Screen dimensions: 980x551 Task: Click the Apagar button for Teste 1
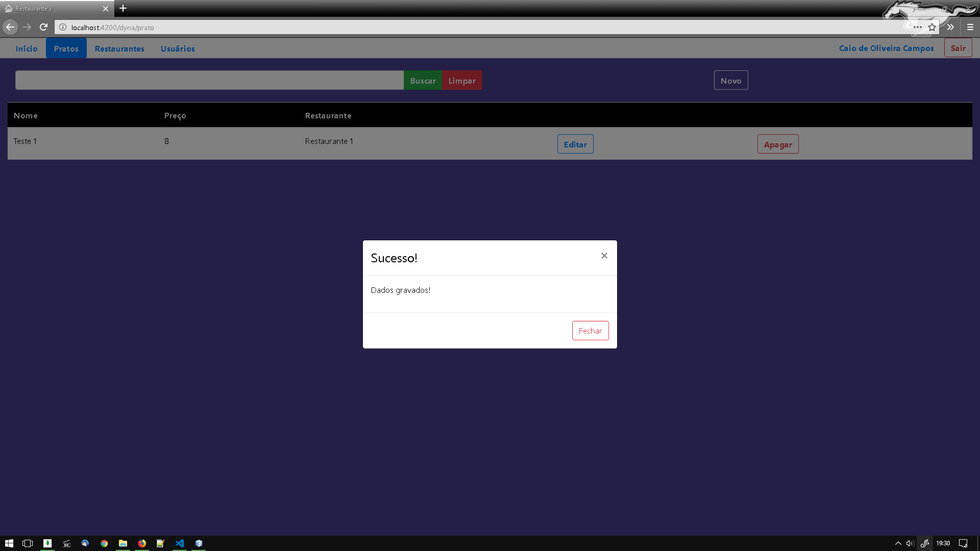tap(778, 144)
